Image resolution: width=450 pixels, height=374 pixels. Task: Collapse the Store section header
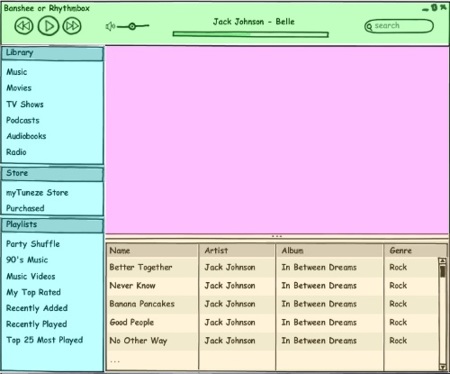click(x=52, y=174)
